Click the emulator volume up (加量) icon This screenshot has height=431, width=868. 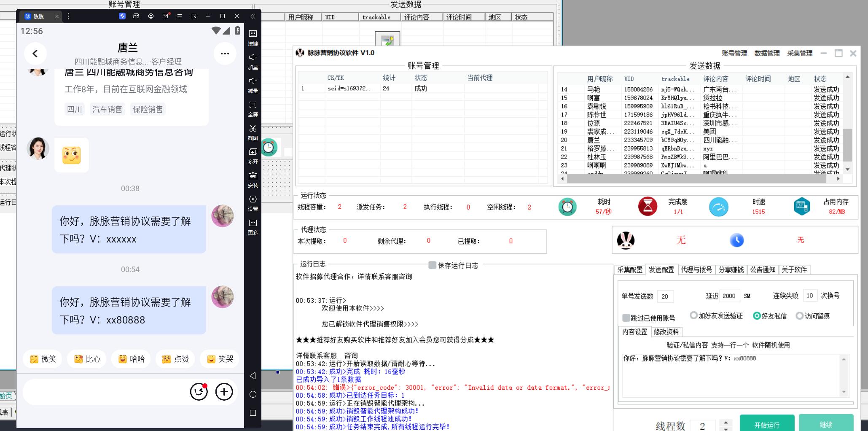[253, 57]
